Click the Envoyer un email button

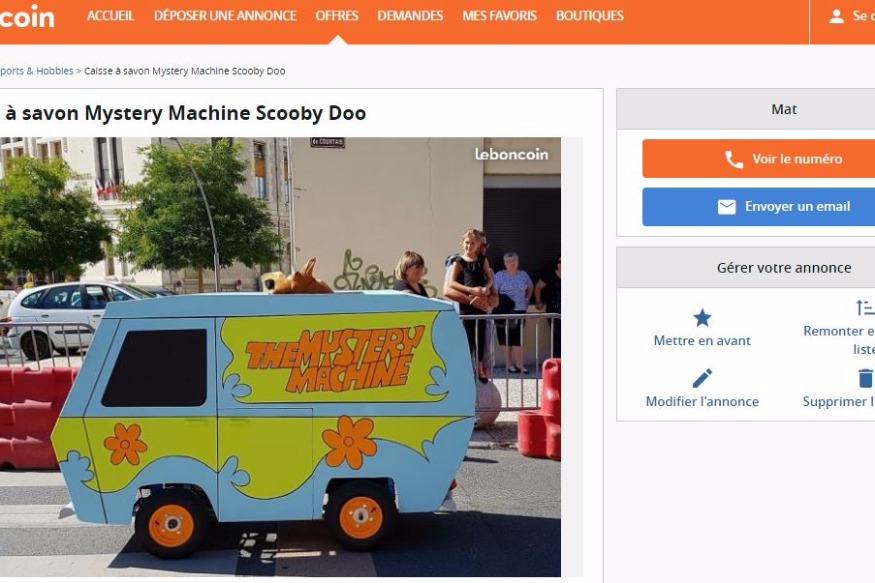coord(758,207)
